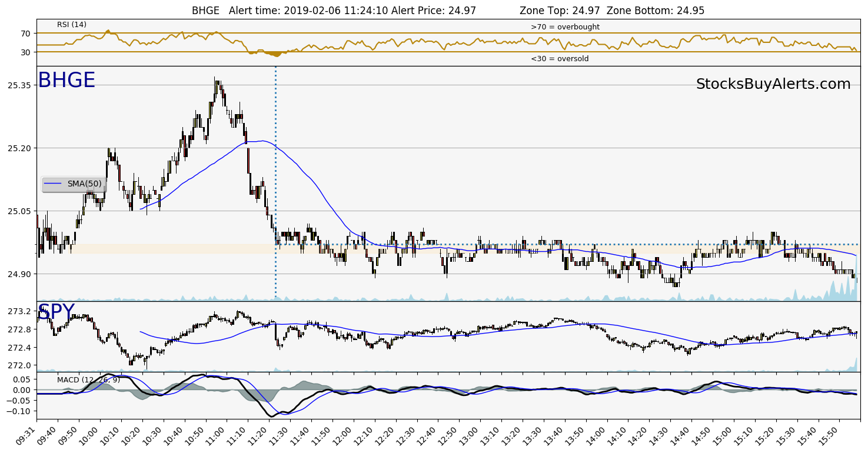This screenshot has width=868, height=453.
Task: Click the 11:20 time axis label
Action: (258, 434)
